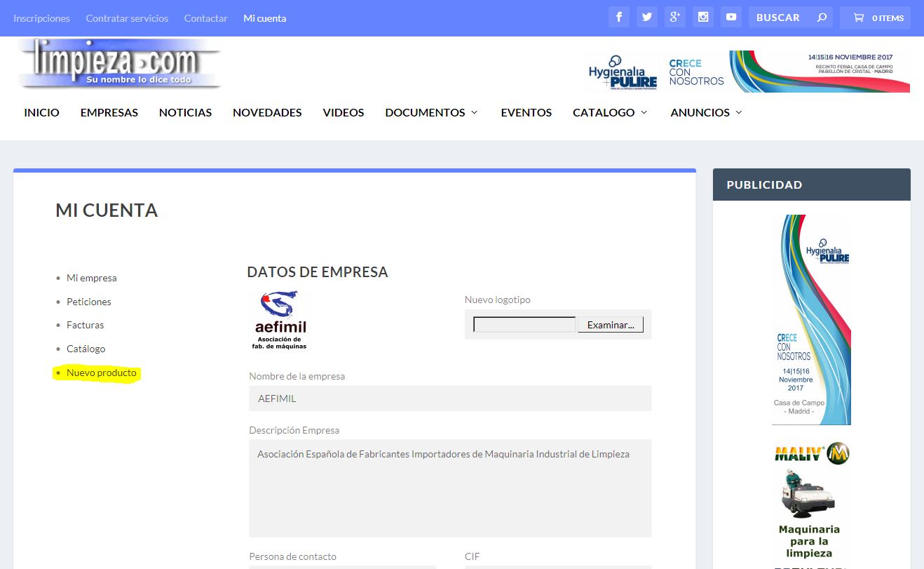
Task: Click the MALIV Maquinaria sidebar ad
Action: 812,505
